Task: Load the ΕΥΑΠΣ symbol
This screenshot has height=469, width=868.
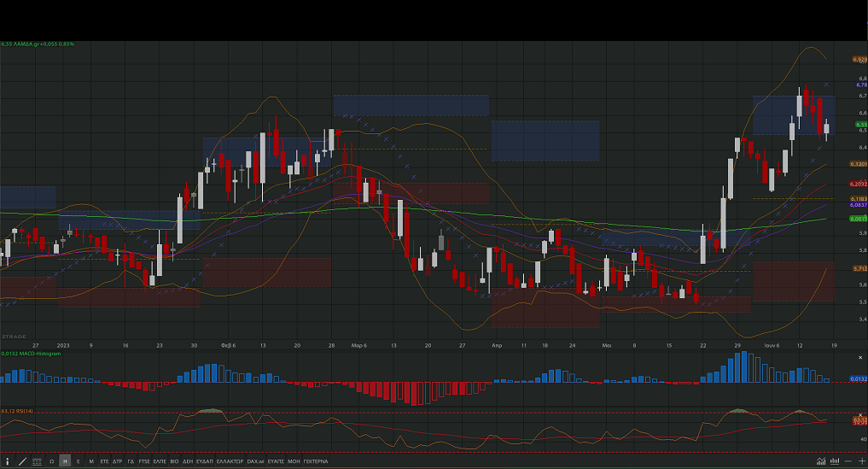Action: point(276,461)
